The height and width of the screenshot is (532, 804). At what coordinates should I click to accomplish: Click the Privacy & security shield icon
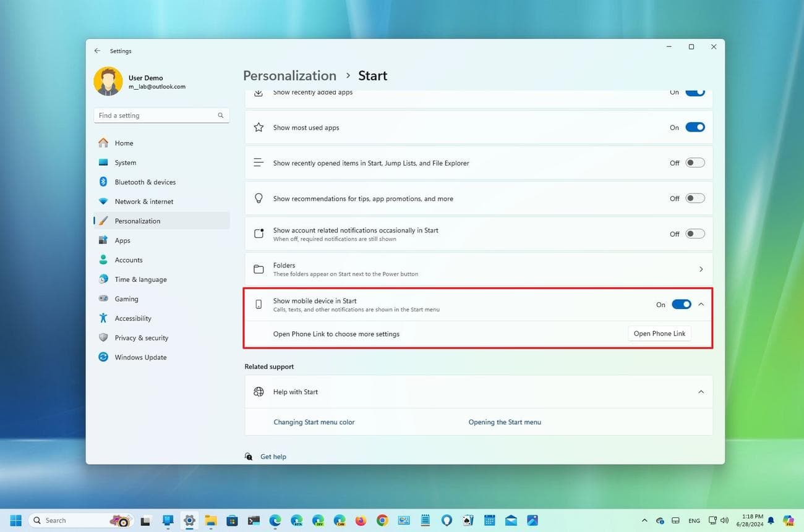[x=103, y=337]
